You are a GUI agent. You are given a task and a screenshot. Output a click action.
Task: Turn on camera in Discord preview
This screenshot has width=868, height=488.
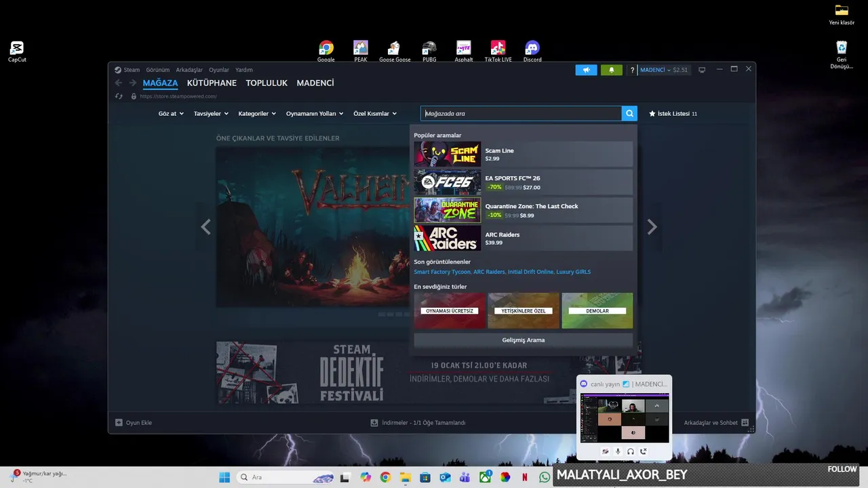(605, 451)
